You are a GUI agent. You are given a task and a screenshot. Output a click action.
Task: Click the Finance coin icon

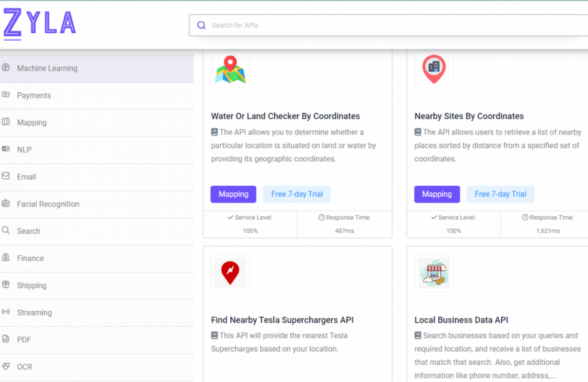6,258
